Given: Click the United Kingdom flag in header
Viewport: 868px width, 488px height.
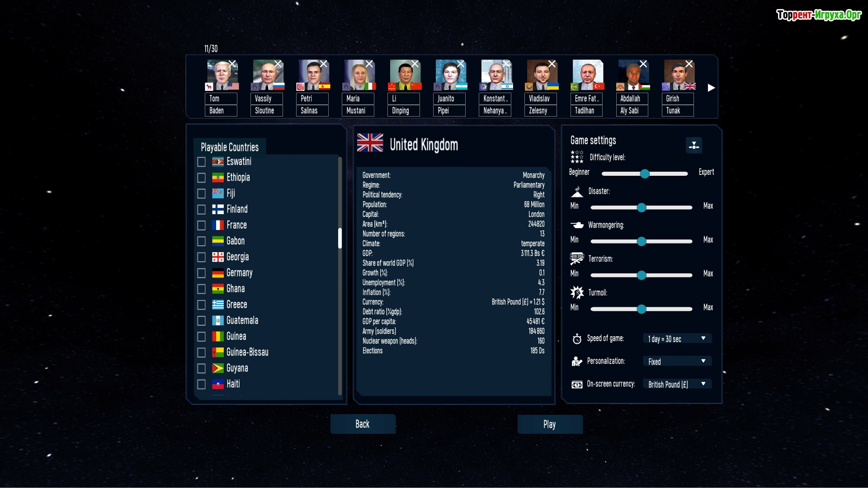Looking at the screenshot, I should [x=370, y=143].
